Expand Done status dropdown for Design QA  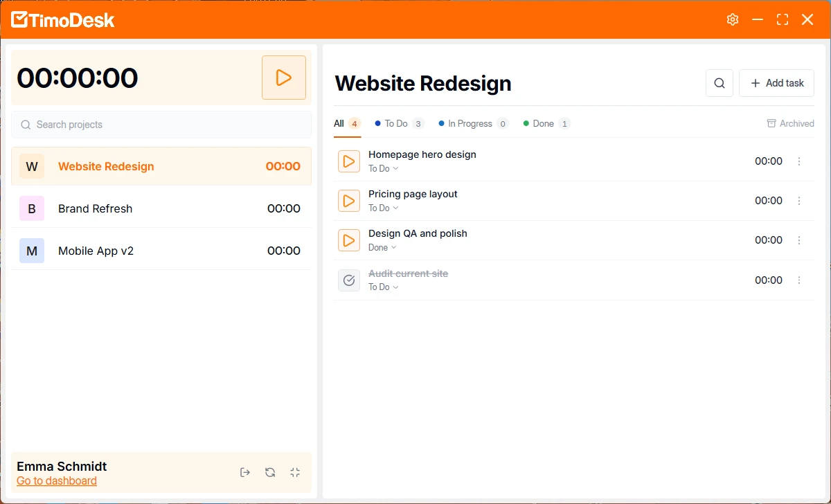pyautogui.click(x=382, y=247)
